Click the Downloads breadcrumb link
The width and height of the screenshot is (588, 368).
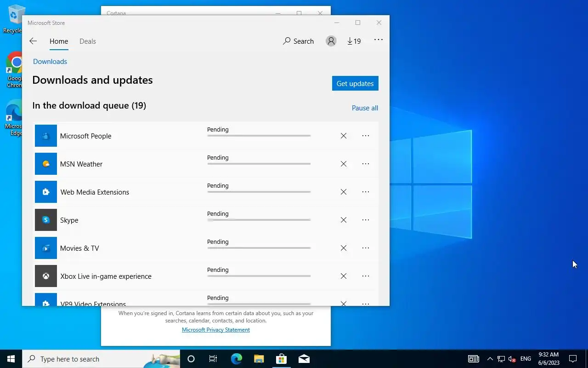click(x=50, y=61)
